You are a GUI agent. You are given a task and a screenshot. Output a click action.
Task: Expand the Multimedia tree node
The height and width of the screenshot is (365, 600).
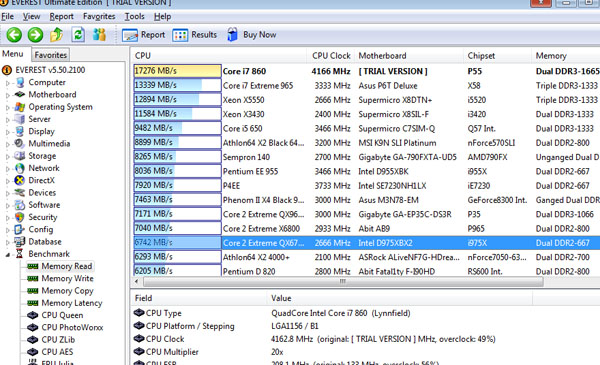pyautogui.click(x=8, y=144)
